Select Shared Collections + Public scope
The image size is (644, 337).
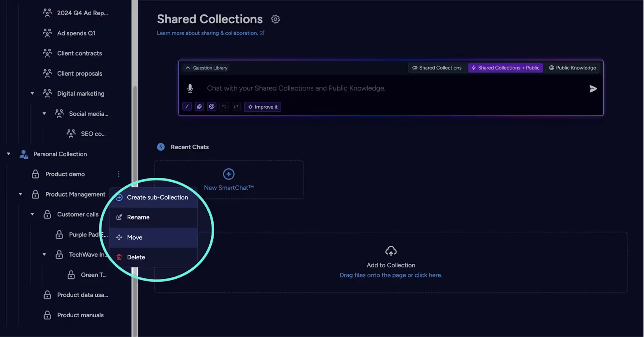pyautogui.click(x=506, y=68)
